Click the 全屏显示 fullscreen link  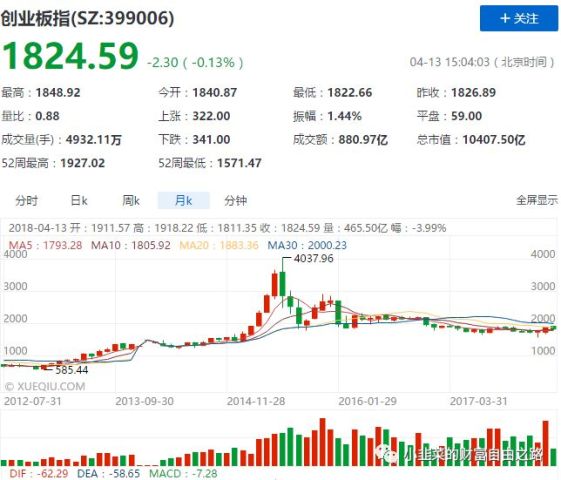click(x=537, y=200)
